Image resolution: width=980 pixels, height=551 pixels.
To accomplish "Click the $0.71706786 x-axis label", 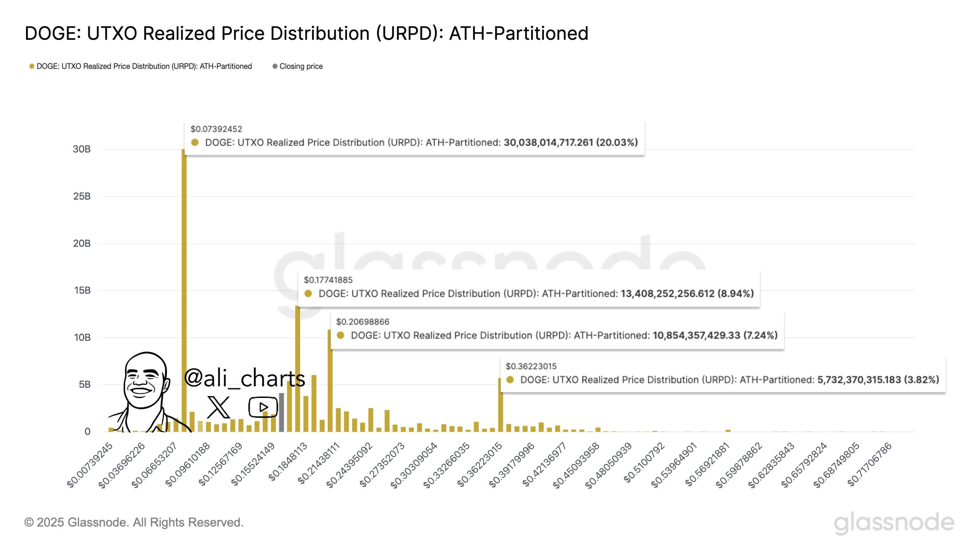I will pos(870,464).
